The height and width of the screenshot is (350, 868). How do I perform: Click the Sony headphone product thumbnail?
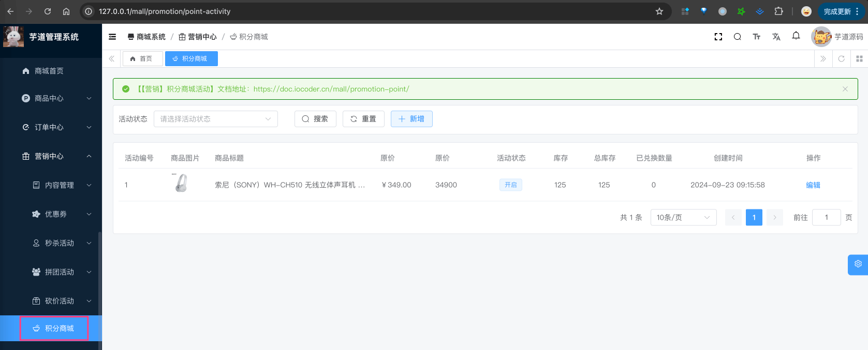pyautogui.click(x=181, y=184)
